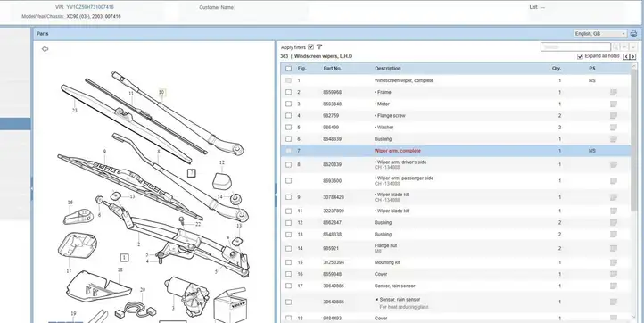Click the search magnifier button
Screen dimensions: 644x323
615,47
